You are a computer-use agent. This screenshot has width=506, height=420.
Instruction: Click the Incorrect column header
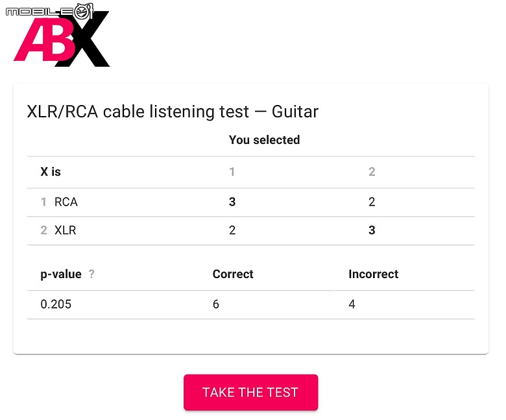[x=374, y=274]
